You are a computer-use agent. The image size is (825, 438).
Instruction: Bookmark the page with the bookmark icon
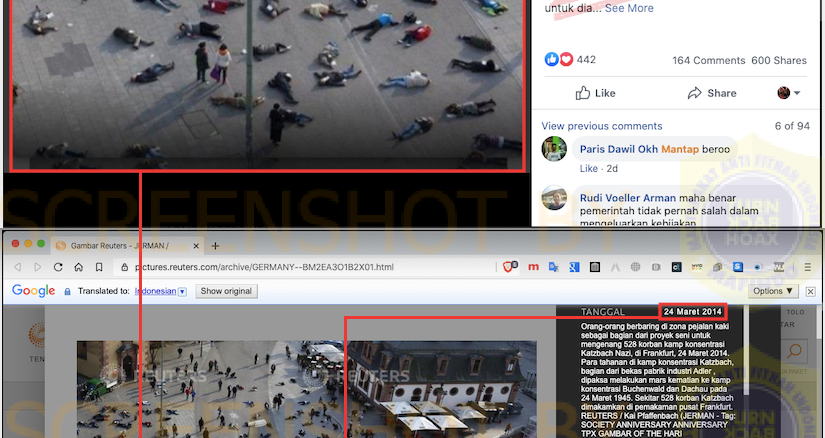99,267
